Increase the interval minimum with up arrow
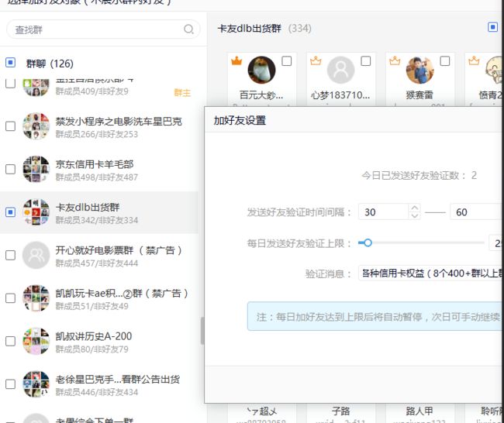Image resolution: width=504 pixels, height=423 pixels. [x=415, y=208]
